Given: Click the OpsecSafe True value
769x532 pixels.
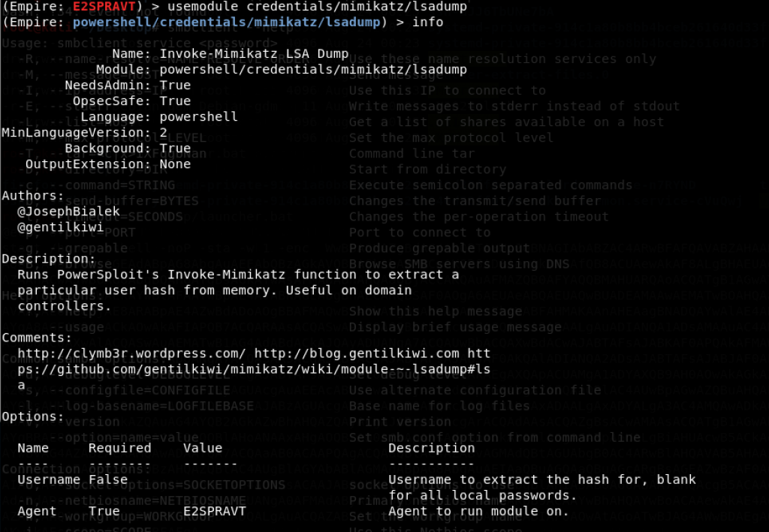Looking at the screenshot, I should [x=175, y=101].
